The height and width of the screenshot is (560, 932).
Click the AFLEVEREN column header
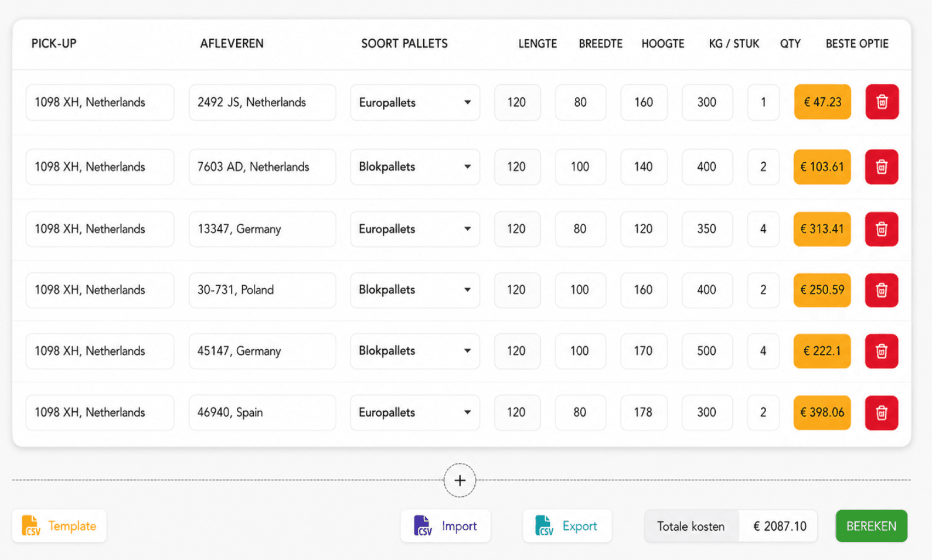(232, 43)
